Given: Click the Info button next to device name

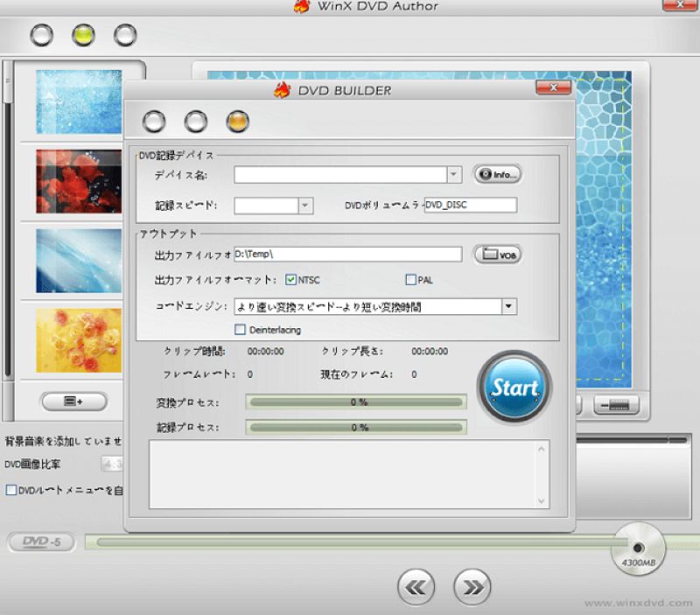Looking at the screenshot, I should (x=497, y=174).
